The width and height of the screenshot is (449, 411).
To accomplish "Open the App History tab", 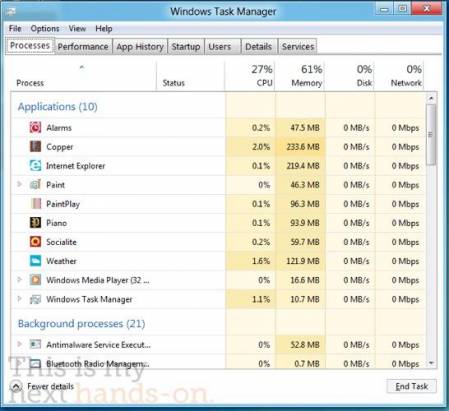I will (x=140, y=46).
